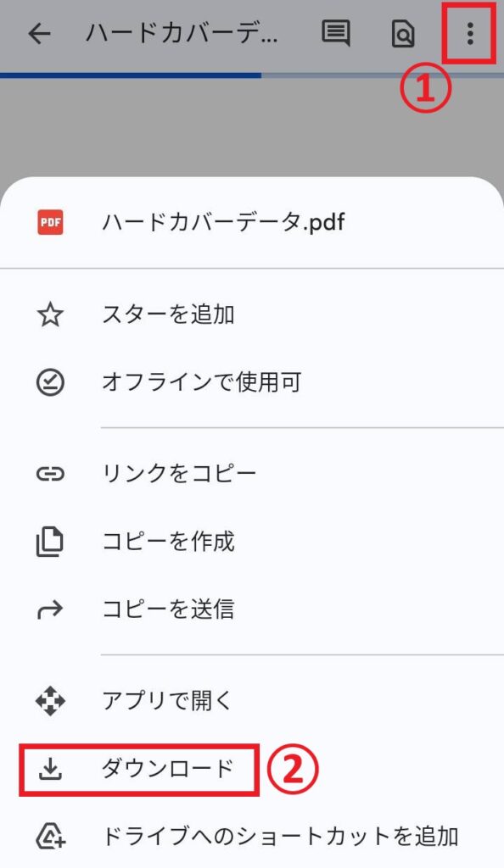Open the three-dot more options menu
This screenshot has height=868, width=504.
[470, 34]
